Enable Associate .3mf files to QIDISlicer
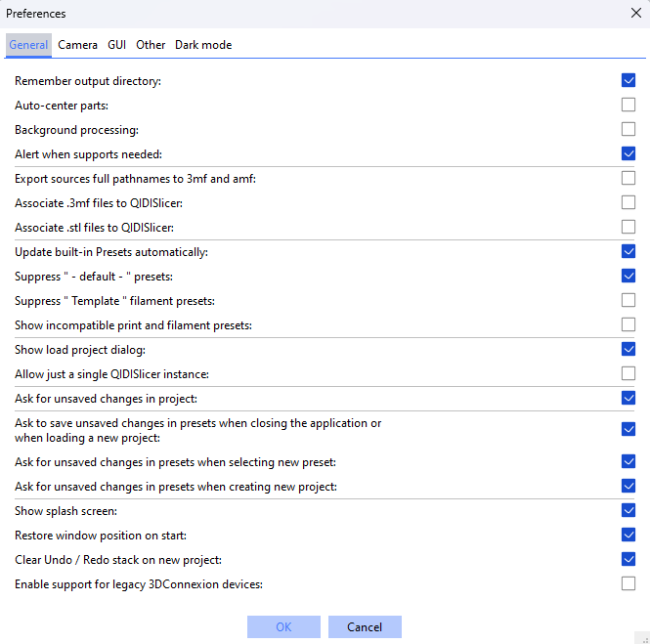Image resolution: width=650 pixels, height=644 pixels. tap(628, 202)
